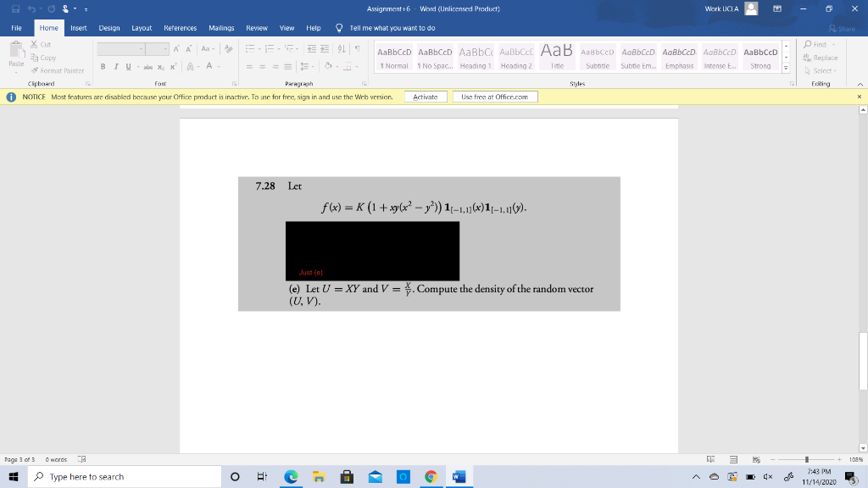Click the Windows taskbar search box
868x488 pixels.
(125, 476)
